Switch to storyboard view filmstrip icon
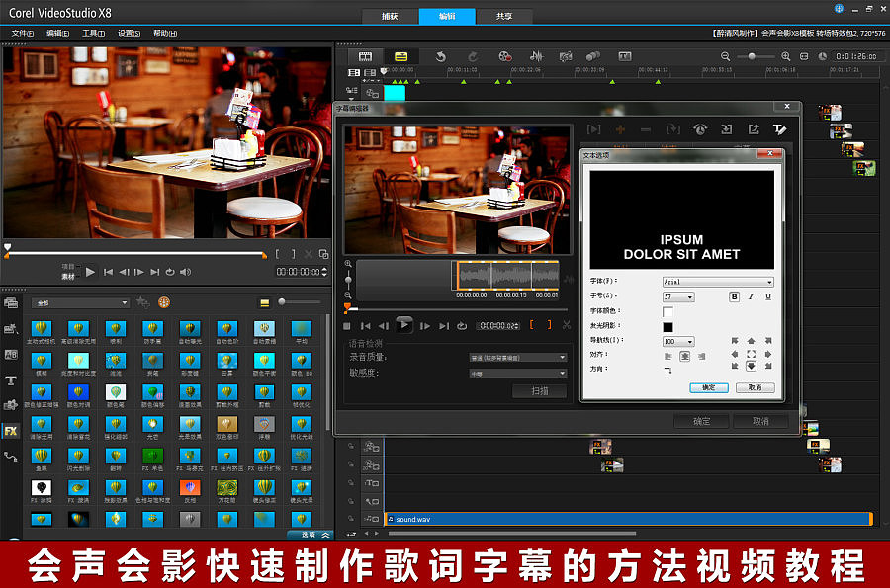This screenshot has height=588, width=890. click(x=365, y=57)
